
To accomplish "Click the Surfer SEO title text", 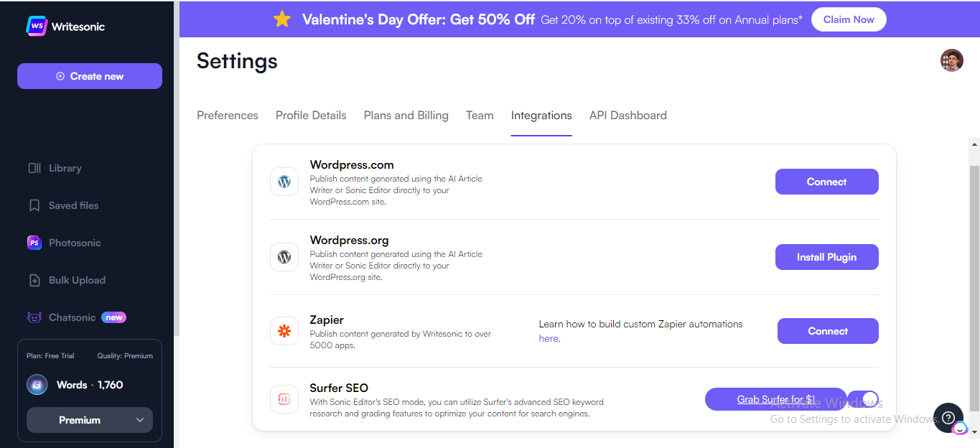I will tap(339, 388).
